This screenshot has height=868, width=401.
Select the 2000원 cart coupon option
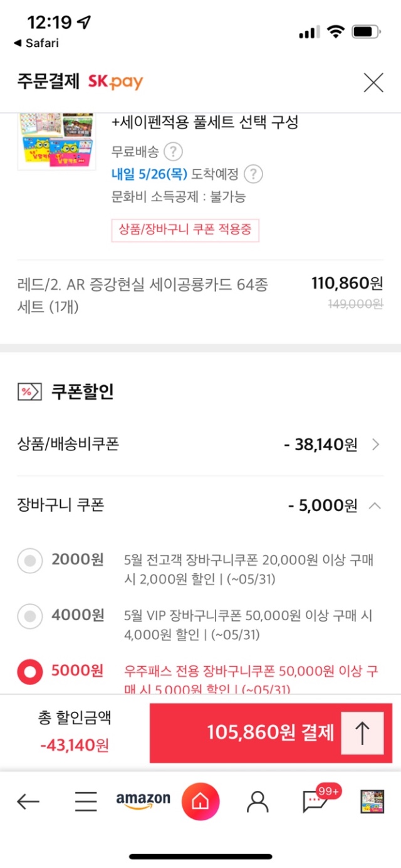point(30,561)
